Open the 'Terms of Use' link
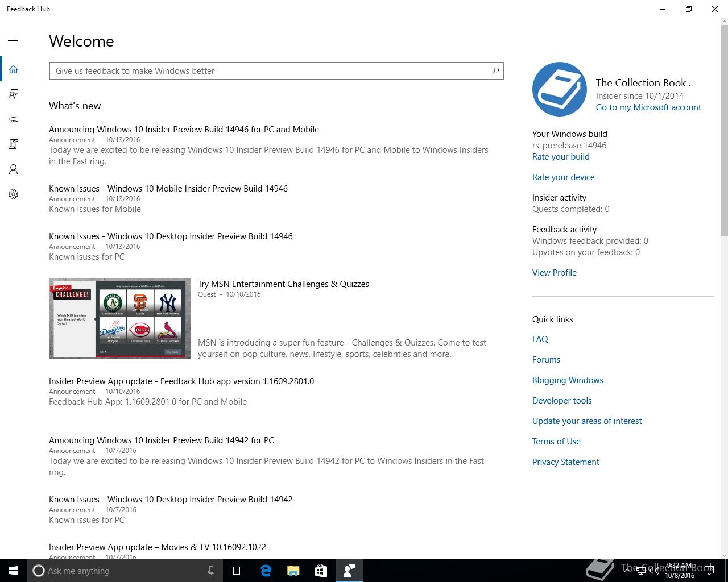This screenshot has height=582, width=728. coord(556,442)
